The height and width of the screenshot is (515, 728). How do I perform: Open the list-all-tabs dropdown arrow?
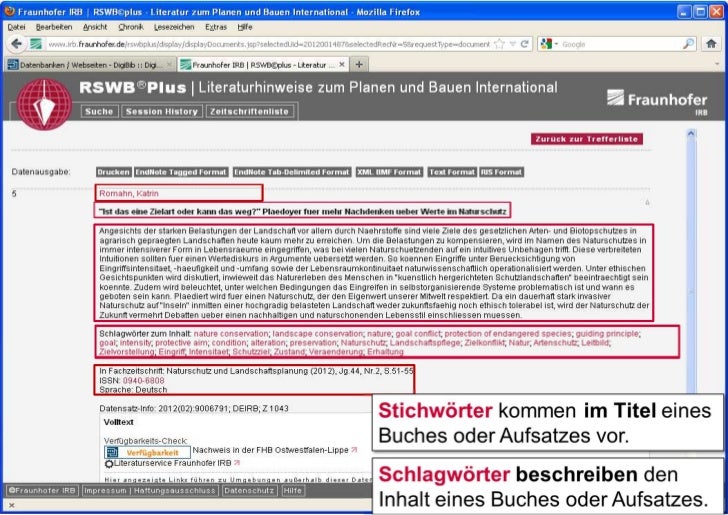click(717, 65)
